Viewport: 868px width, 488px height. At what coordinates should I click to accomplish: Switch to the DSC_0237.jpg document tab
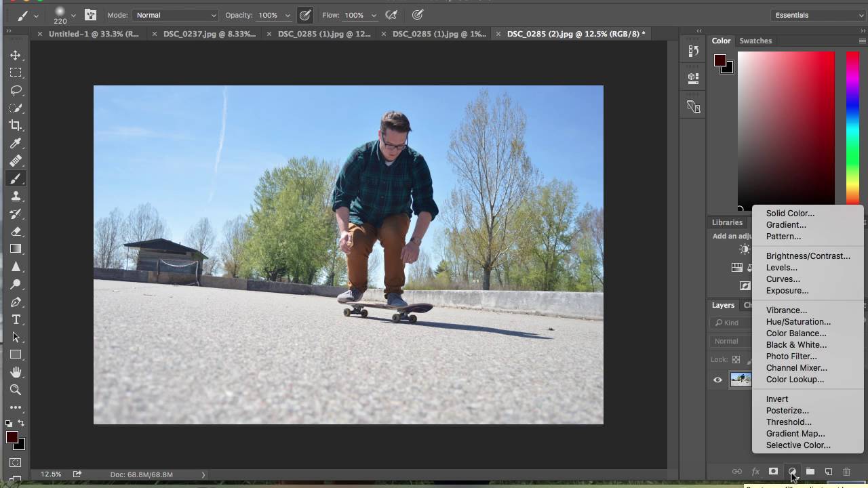[x=210, y=34]
